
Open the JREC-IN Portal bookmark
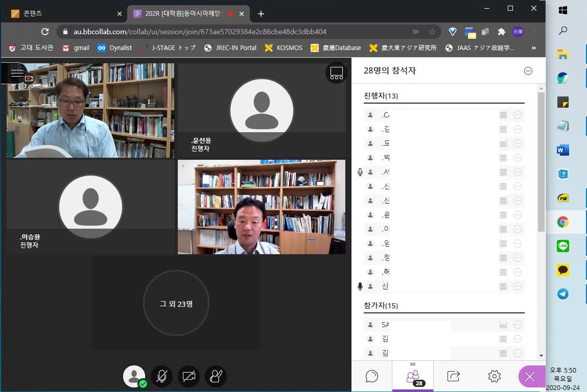tap(230, 48)
